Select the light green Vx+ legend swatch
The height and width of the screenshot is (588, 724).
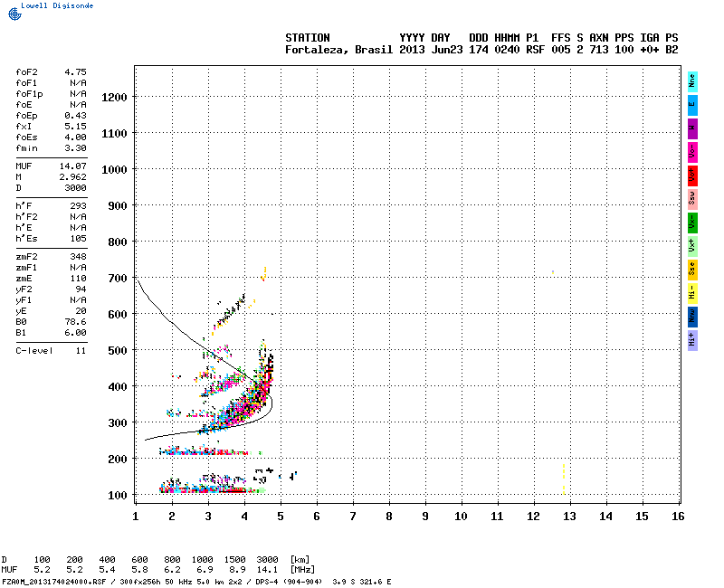pos(692,246)
